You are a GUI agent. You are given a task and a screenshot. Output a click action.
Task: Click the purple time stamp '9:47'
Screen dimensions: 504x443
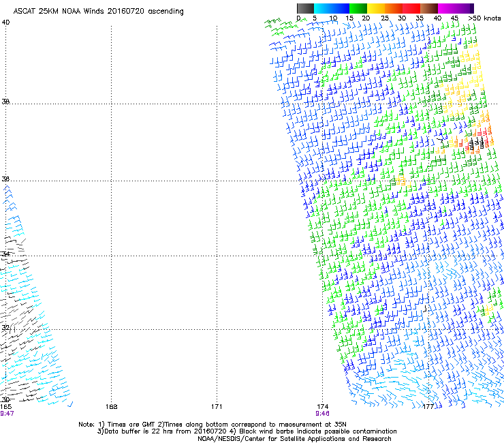pos(7,414)
